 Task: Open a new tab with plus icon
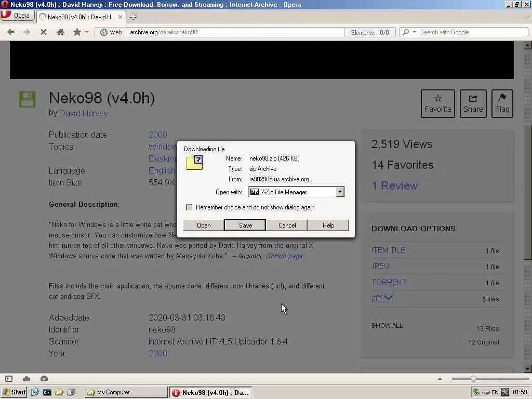[x=133, y=16]
